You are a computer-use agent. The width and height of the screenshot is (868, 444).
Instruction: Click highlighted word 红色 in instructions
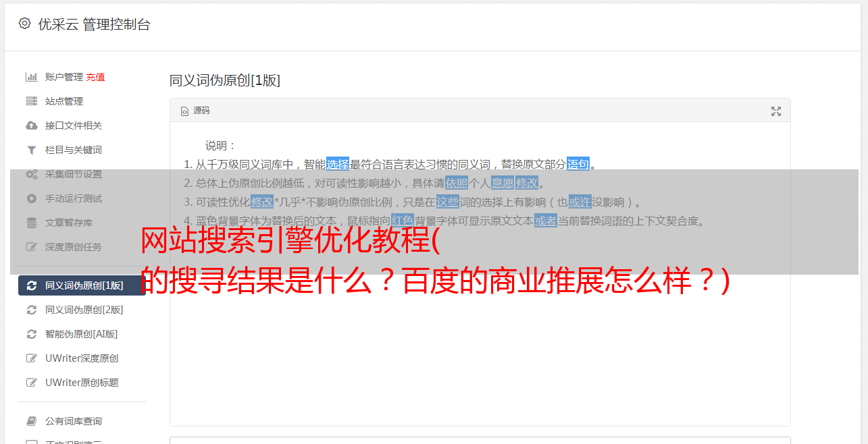point(402,221)
